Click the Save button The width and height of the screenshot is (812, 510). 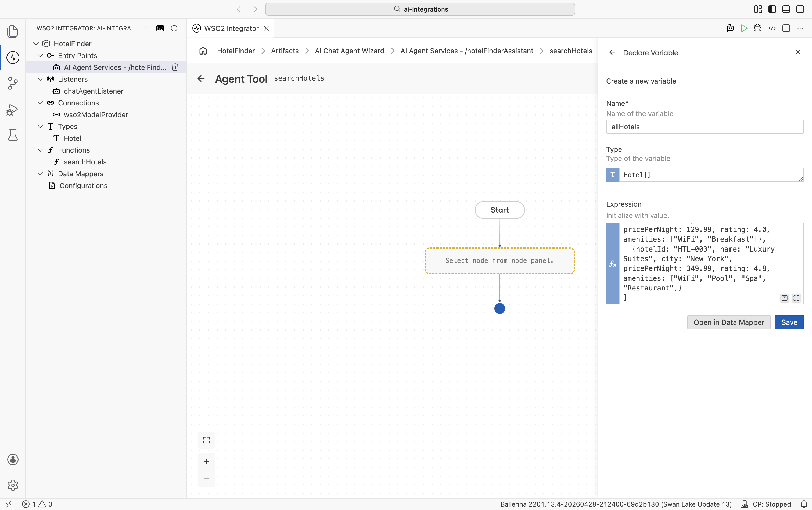click(x=789, y=322)
